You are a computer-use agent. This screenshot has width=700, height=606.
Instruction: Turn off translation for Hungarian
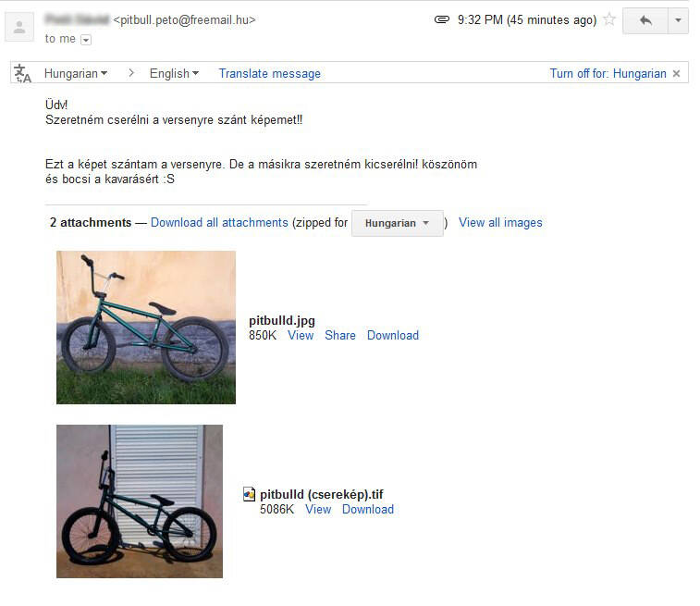(608, 73)
